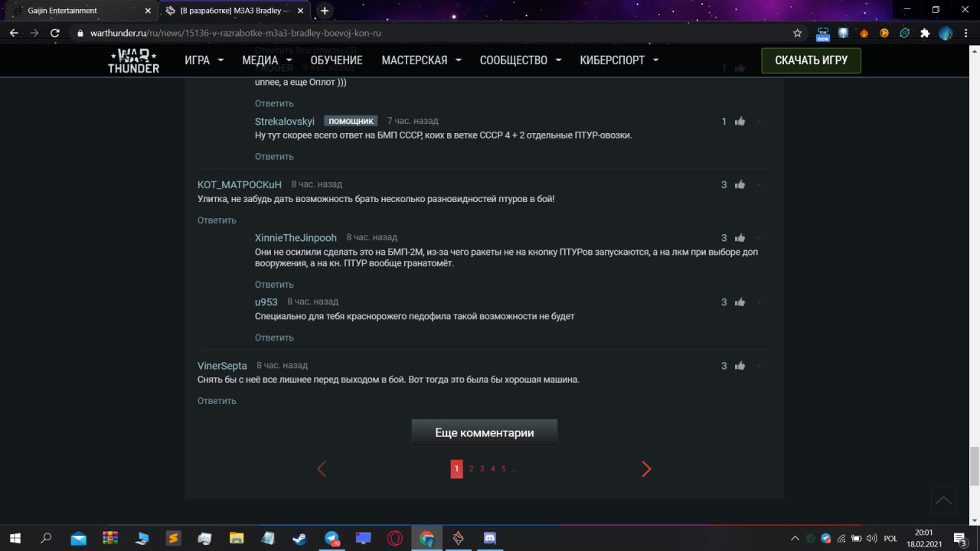The image size is (980, 551).
Task: Bookmark this page with star icon
Action: pos(797,33)
